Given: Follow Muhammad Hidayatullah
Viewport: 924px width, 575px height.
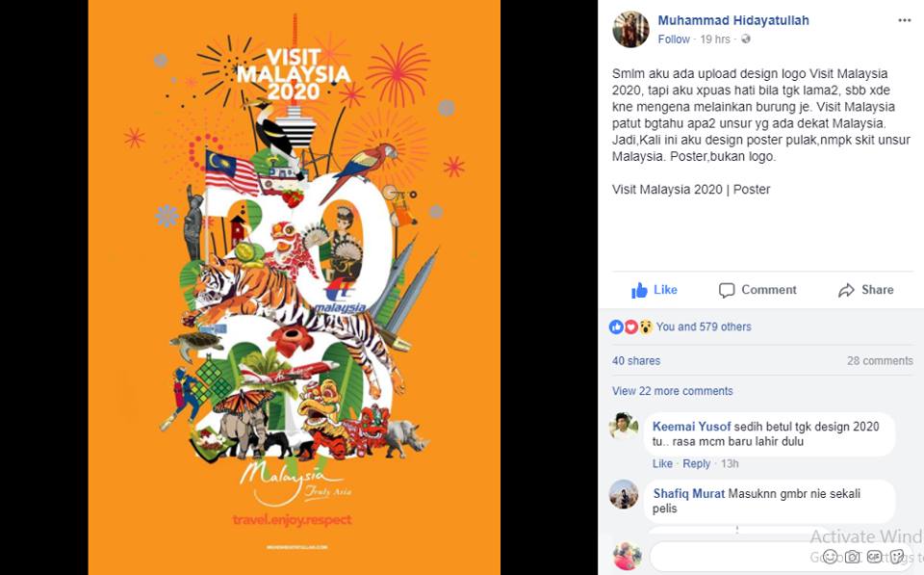Looking at the screenshot, I should [674, 39].
